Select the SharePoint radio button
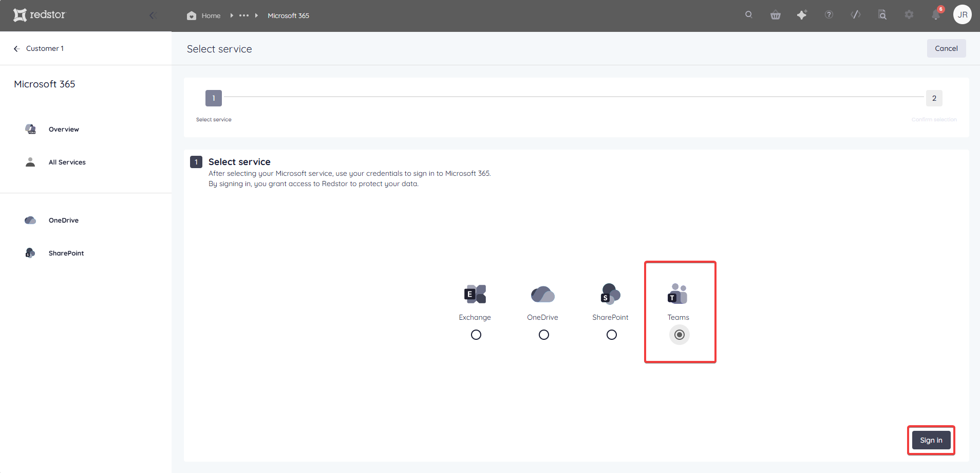 [x=612, y=335]
